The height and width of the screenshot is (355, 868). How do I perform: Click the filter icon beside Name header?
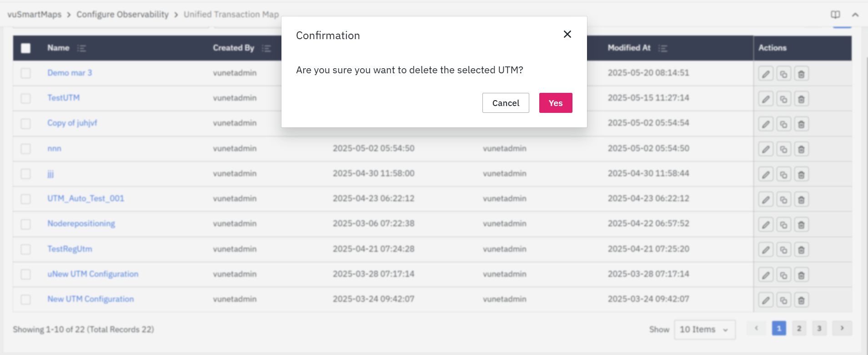pyautogui.click(x=81, y=48)
